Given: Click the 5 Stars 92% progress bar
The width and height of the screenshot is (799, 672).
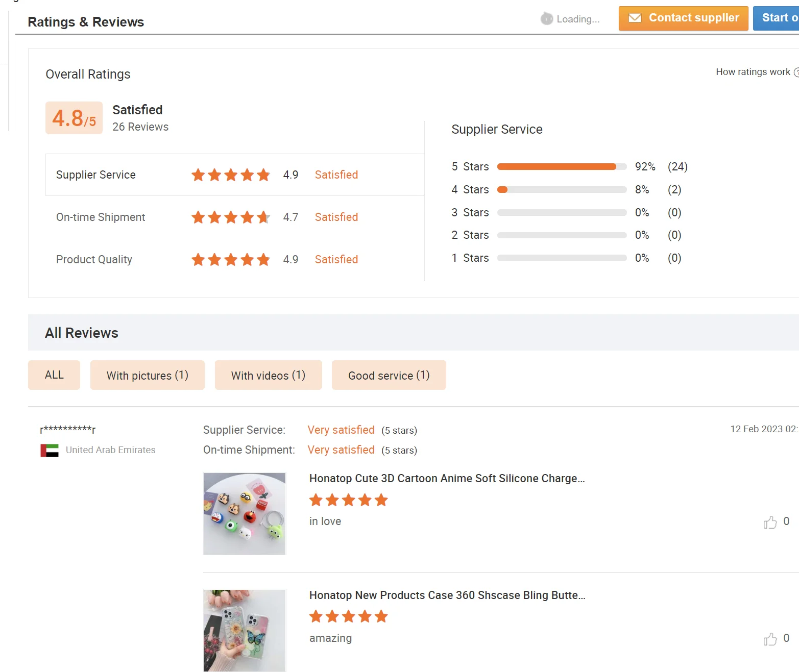Looking at the screenshot, I should tap(562, 167).
